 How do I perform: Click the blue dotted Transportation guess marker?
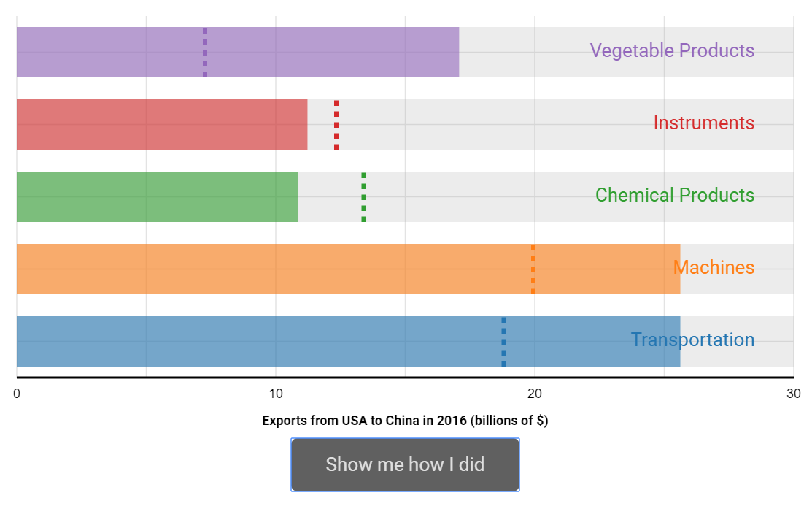(503, 342)
